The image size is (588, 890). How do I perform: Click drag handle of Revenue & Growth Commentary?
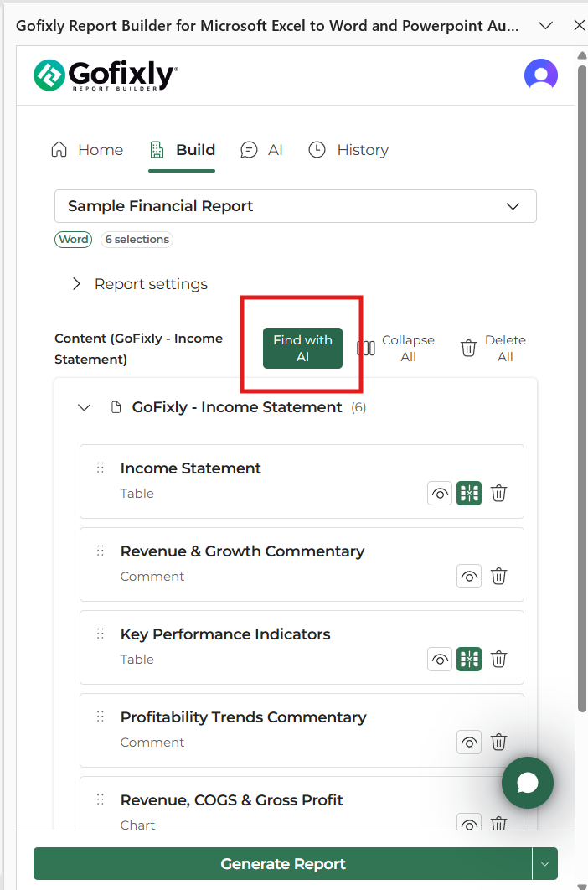(x=101, y=551)
